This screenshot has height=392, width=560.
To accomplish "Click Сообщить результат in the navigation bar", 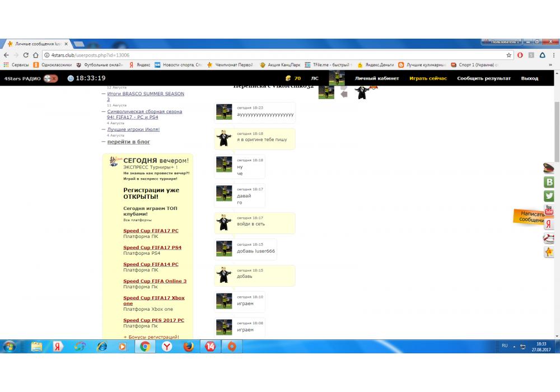I will tap(484, 78).
